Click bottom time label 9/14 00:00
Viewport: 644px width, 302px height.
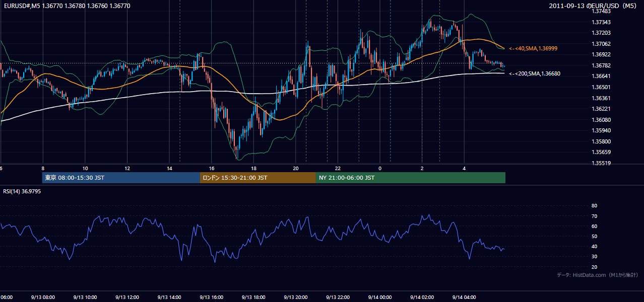point(380,297)
